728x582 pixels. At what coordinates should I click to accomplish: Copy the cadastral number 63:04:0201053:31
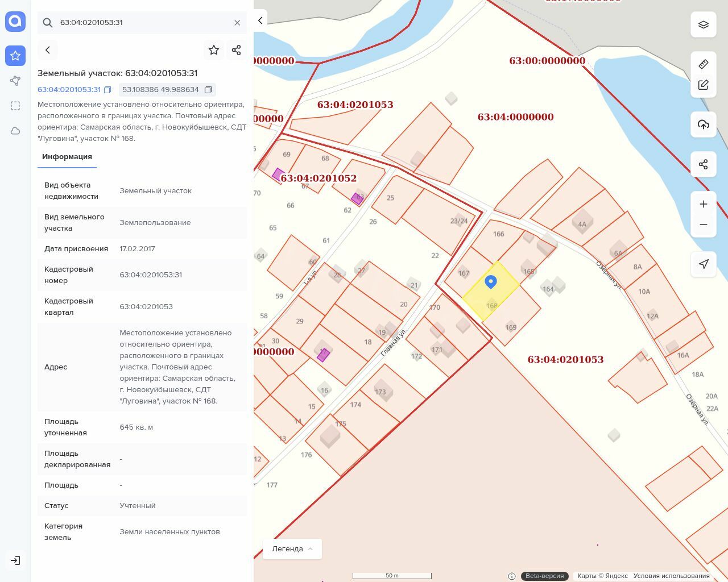point(107,90)
